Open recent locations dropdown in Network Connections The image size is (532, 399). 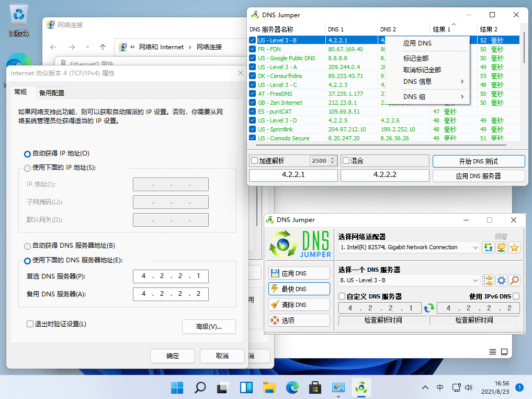[87, 47]
